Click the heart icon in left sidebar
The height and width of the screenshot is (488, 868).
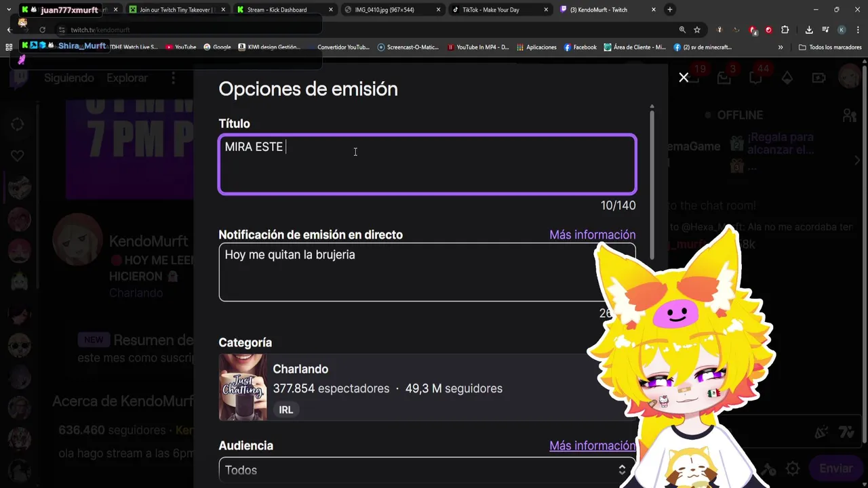pos(18,155)
